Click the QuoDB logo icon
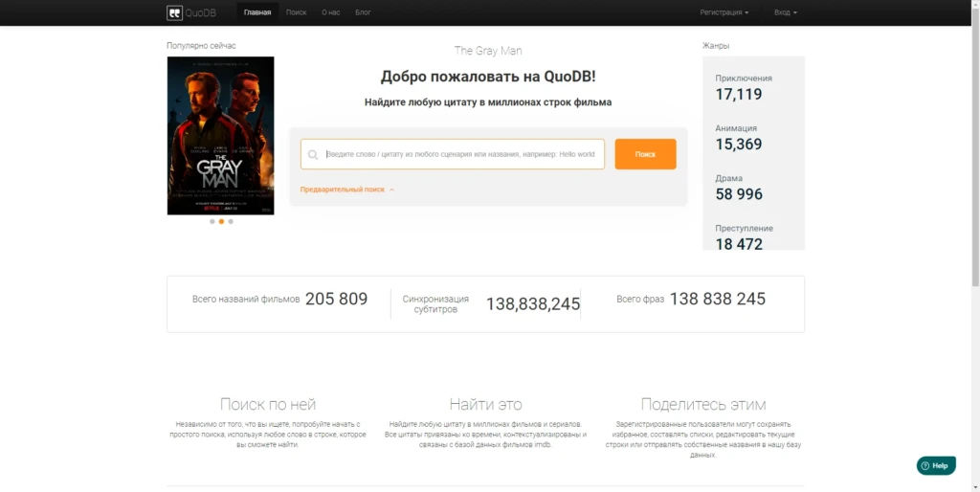The image size is (980, 492). tap(174, 12)
